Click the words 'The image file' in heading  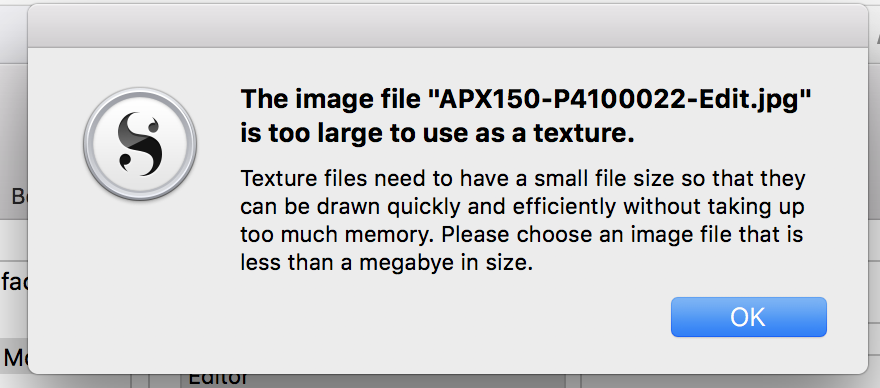[331, 101]
